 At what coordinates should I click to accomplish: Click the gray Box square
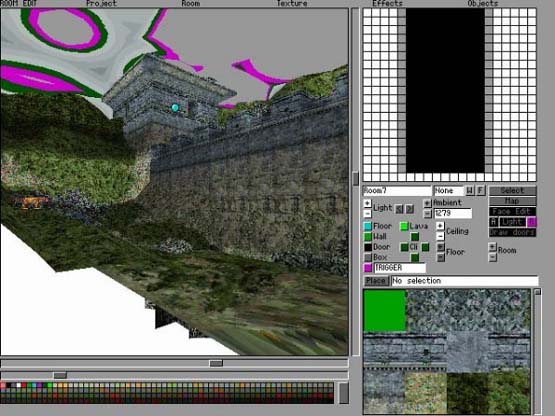(x=368, y=257)
